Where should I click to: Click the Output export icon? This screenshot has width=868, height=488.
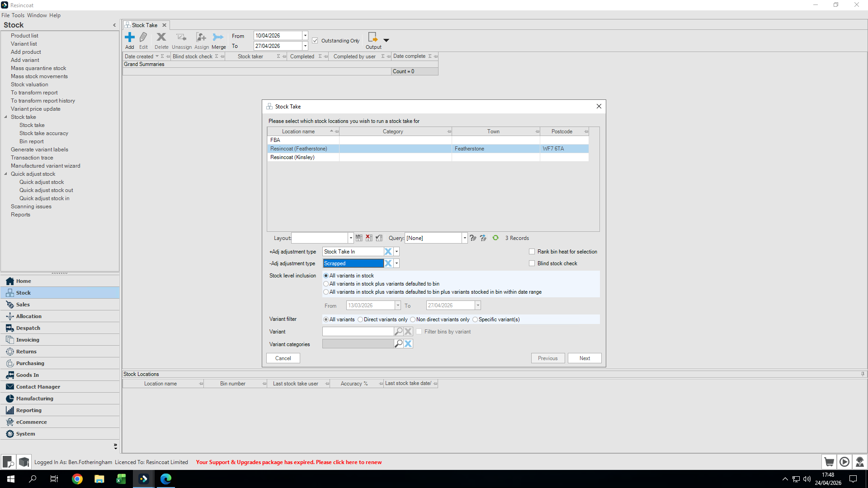pos(373,37)
